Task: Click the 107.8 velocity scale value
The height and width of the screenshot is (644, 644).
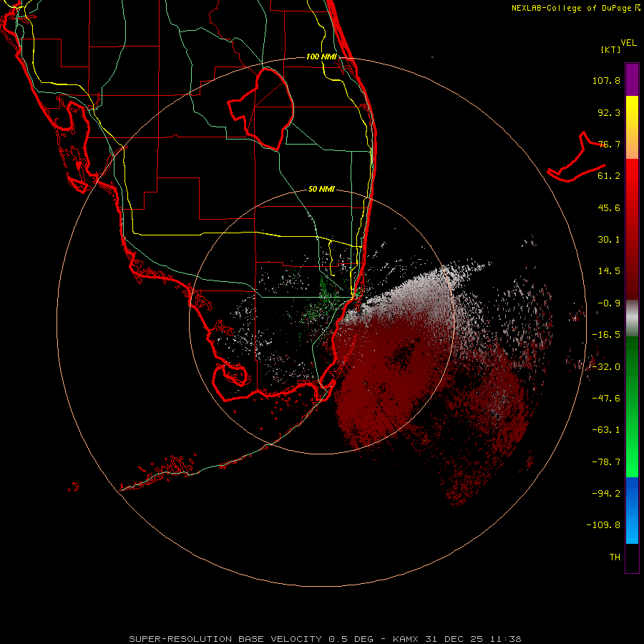Action: 606,80
